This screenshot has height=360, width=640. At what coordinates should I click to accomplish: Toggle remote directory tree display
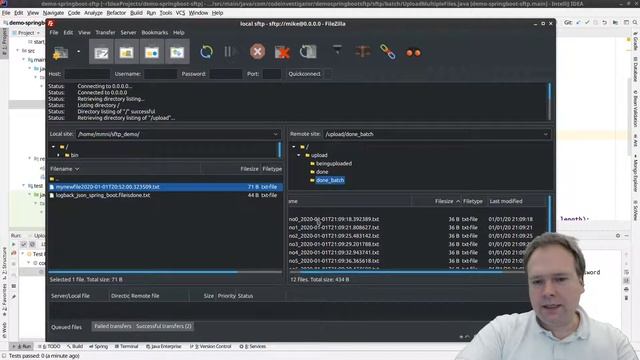tap(152, 52)
